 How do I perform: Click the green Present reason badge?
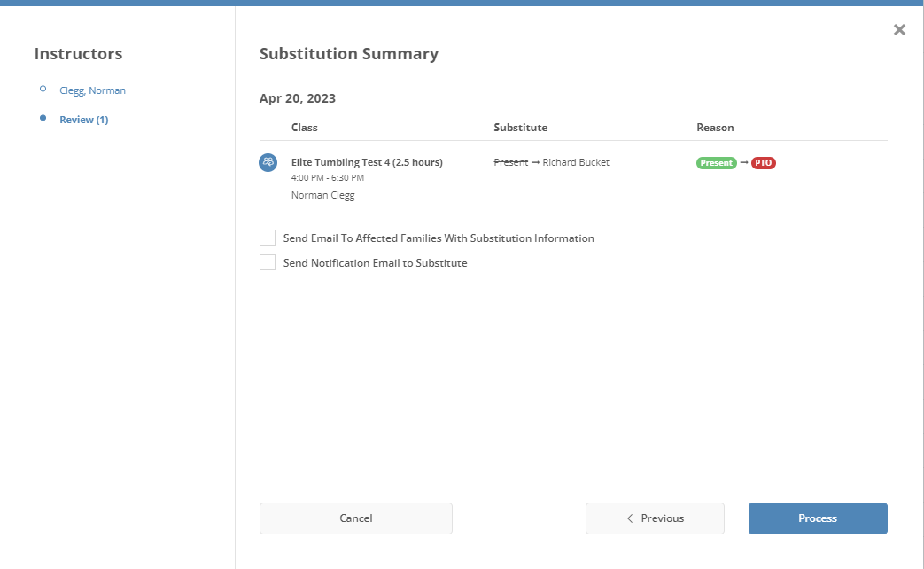(717, 163)
